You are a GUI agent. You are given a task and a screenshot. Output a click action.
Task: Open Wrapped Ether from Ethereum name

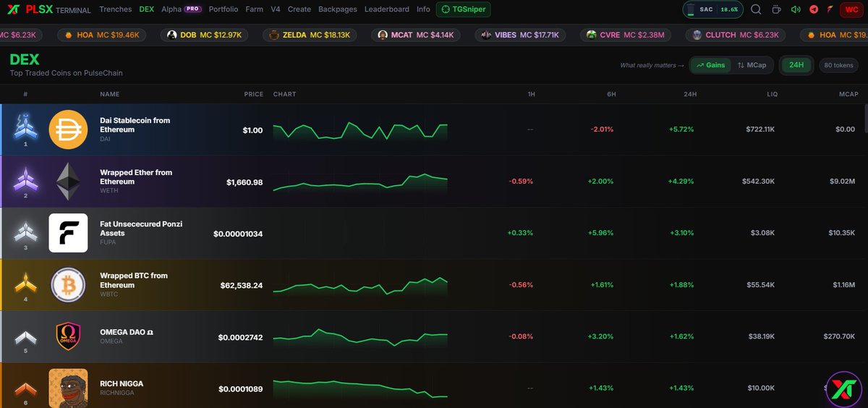click(136, 177)
